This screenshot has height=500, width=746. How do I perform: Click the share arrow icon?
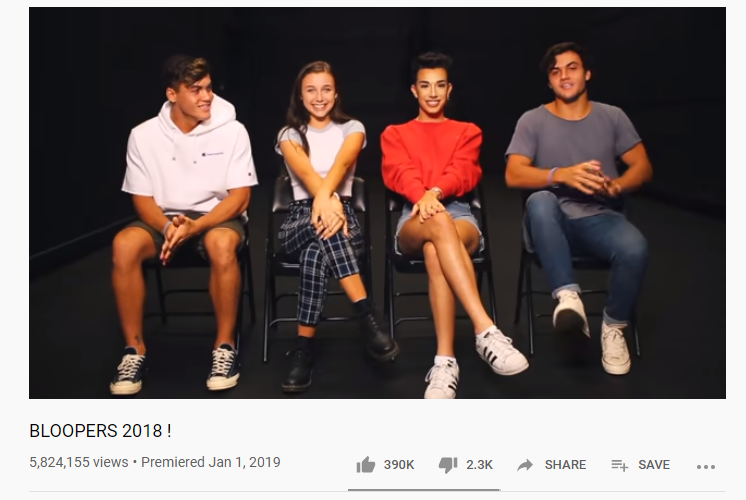(x=525, y=465)
